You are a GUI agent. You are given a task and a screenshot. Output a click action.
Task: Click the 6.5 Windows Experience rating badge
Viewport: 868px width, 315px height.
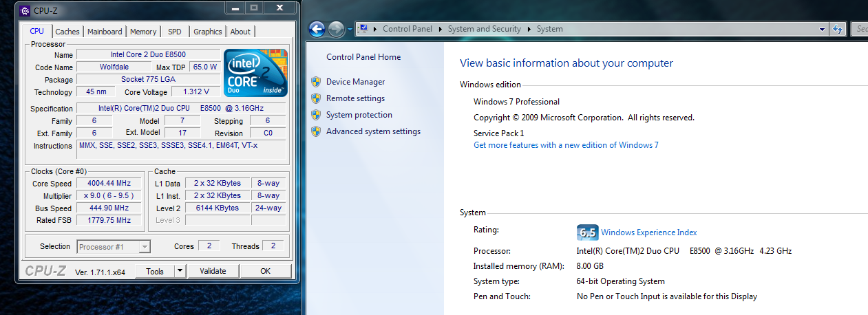587,232
